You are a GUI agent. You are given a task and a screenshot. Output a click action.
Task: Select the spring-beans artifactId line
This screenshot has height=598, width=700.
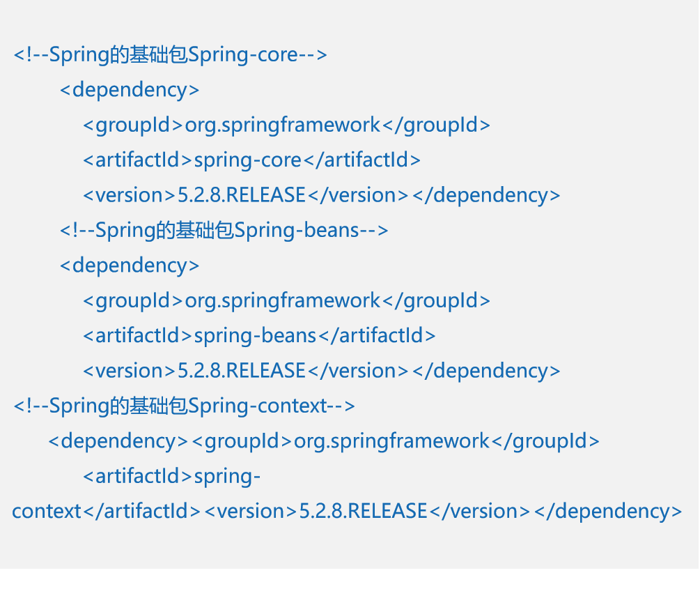click(259, 336)
